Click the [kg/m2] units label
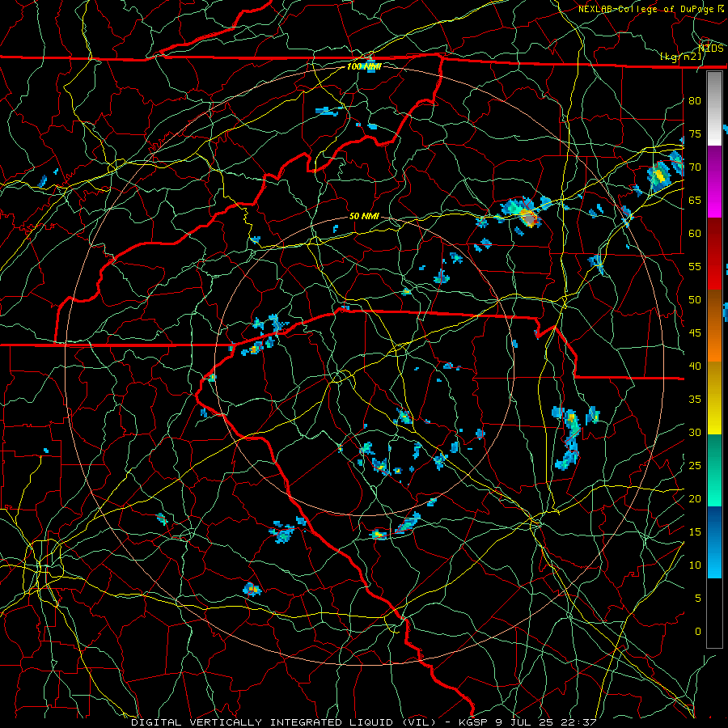Screen dimensions: 728x728 point(680,57)
